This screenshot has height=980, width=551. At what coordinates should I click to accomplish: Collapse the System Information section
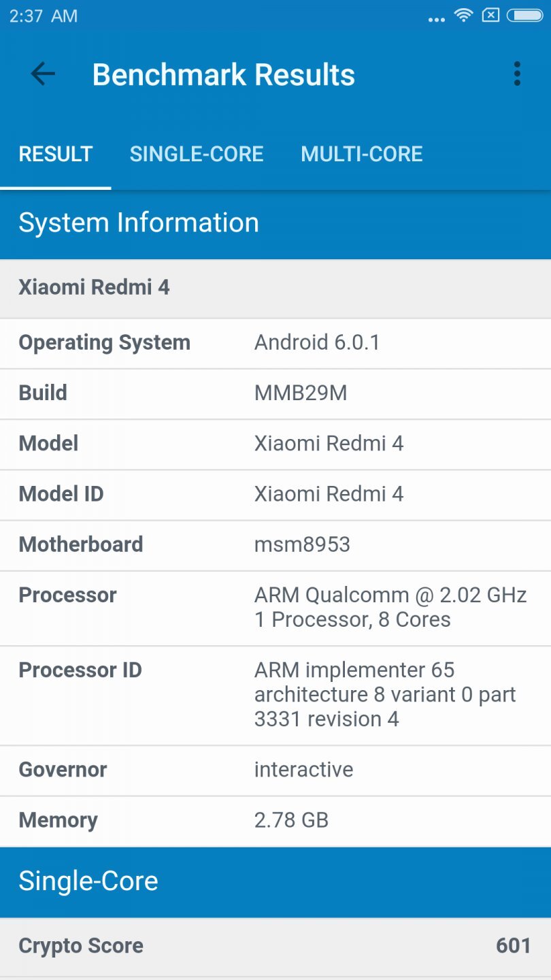tap(139, 222)
